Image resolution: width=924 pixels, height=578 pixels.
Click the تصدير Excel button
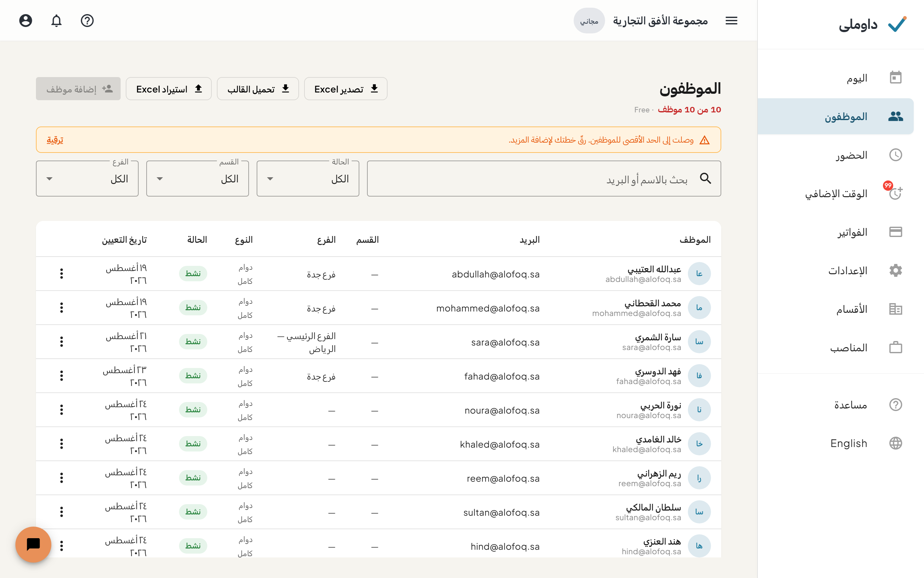346,89
